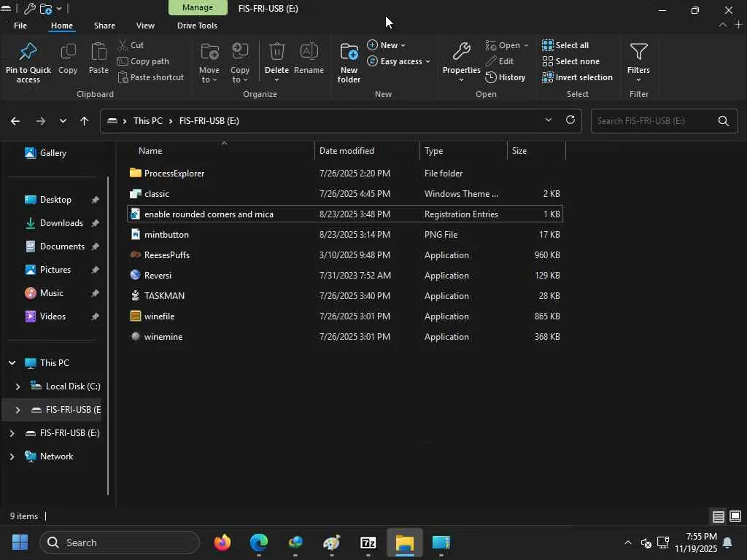
Task: Open the Open command dropdown arrow
Action: click(526, 46)
